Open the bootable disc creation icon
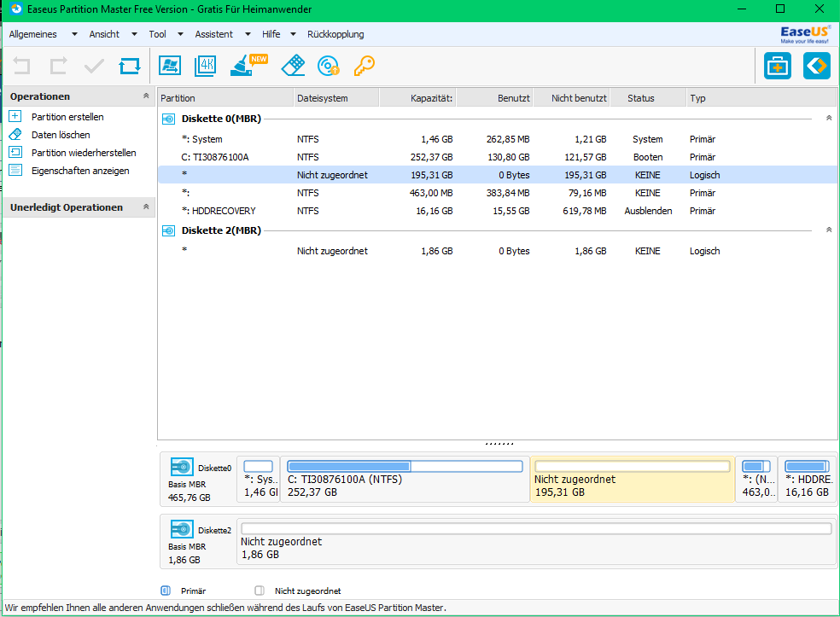The image size is (840, 617). click(x=329, y=66)
